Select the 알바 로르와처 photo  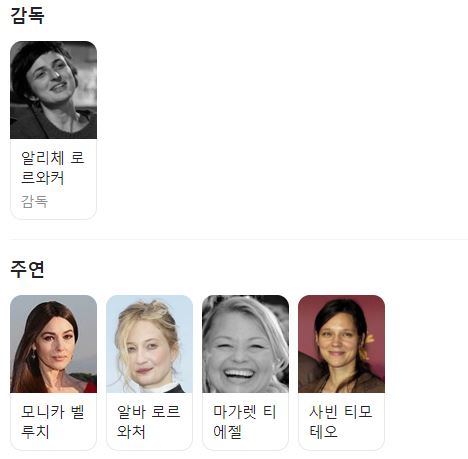pyautogui.click(x=149, y=344)
